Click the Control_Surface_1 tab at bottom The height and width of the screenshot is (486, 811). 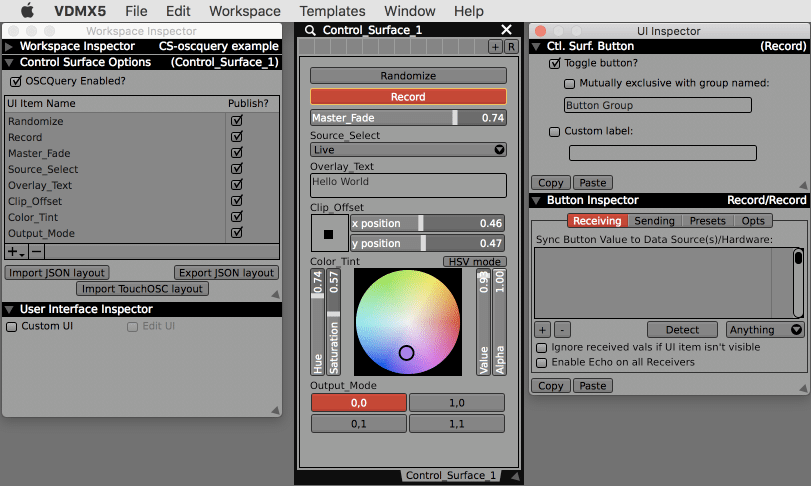tap(450, 476)
